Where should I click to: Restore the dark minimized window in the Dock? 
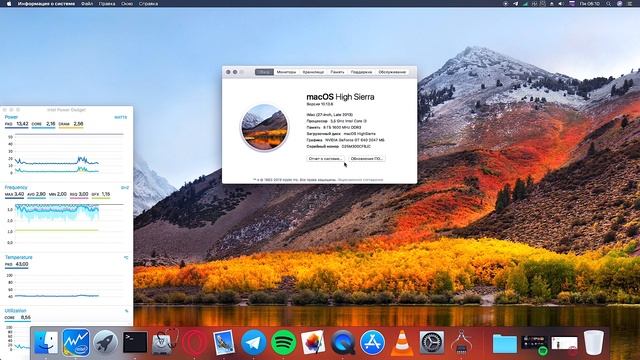(535, 344)
